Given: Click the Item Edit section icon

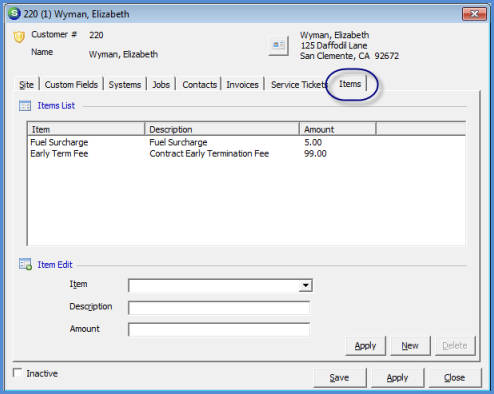Looking at the screenshot, I should click(25, 264).
